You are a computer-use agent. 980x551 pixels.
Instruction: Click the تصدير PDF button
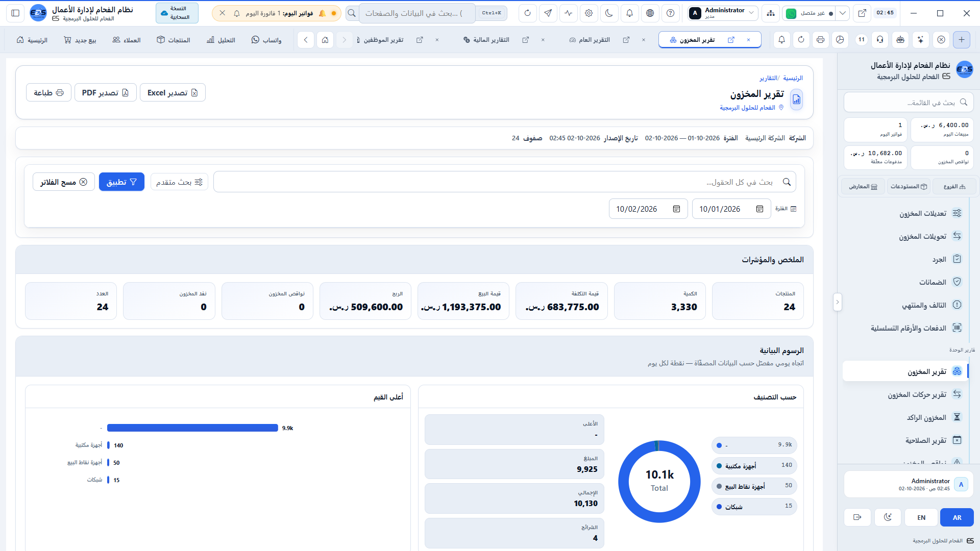coord(106,92)
